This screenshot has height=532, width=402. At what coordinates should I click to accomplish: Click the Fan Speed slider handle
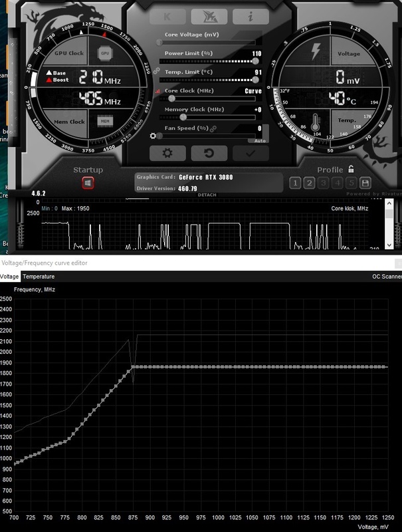coord(159,136)
